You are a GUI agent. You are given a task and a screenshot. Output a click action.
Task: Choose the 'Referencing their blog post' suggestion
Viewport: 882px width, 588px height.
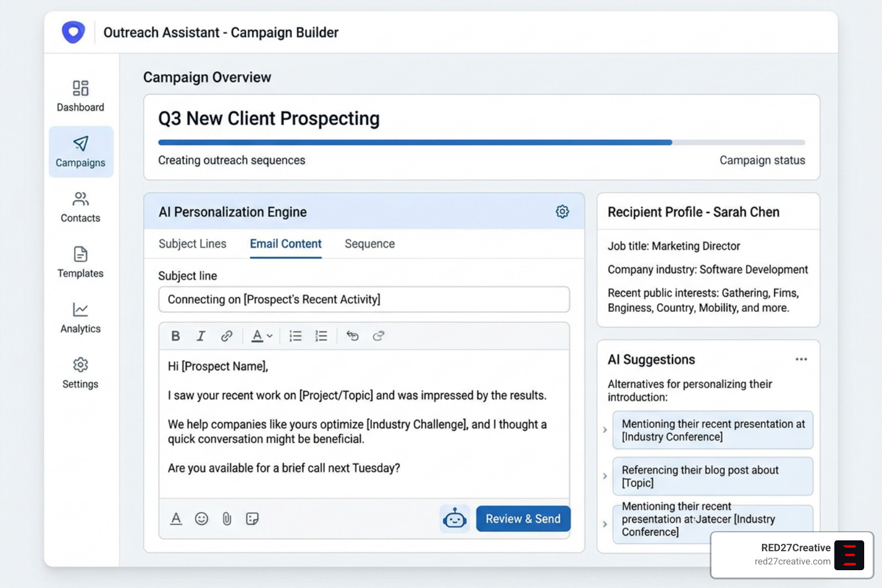coord(713,476)
